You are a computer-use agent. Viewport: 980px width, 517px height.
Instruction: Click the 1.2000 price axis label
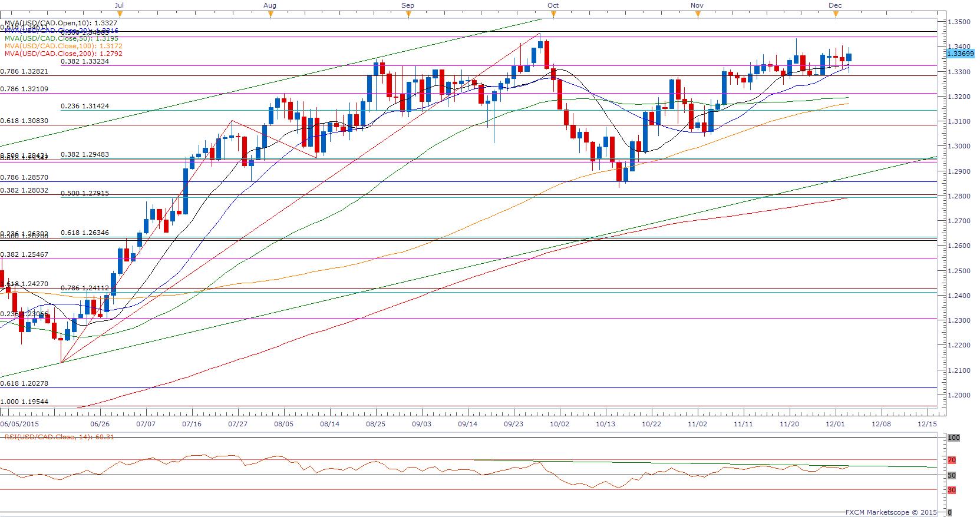pyautogui.click(x=959, y=395)
